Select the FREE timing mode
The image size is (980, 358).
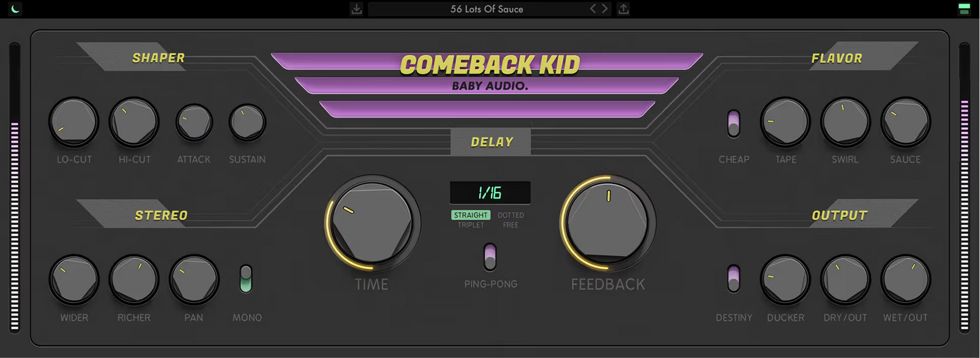click(x=511, y=225)
